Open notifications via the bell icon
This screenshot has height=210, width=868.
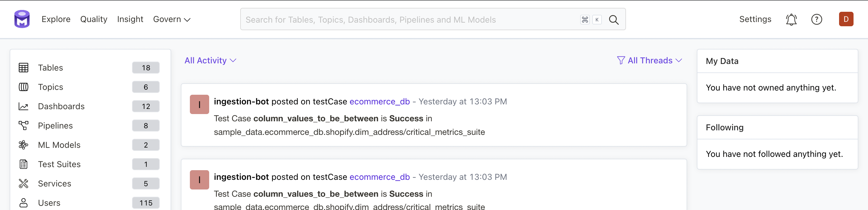[791, 19]
